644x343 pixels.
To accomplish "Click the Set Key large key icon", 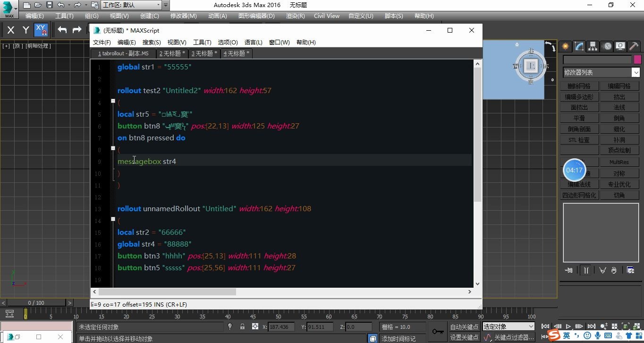I will click(438, 332).
